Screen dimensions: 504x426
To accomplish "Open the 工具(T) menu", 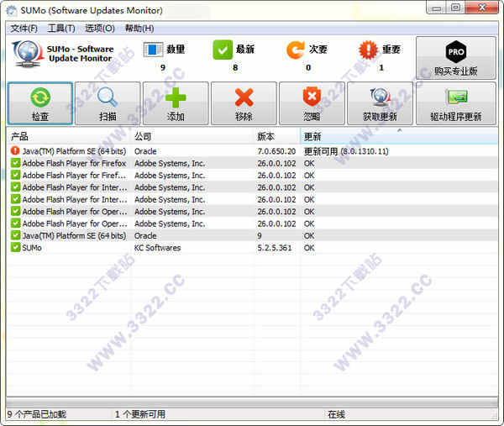I will click(x=61, y=29).
